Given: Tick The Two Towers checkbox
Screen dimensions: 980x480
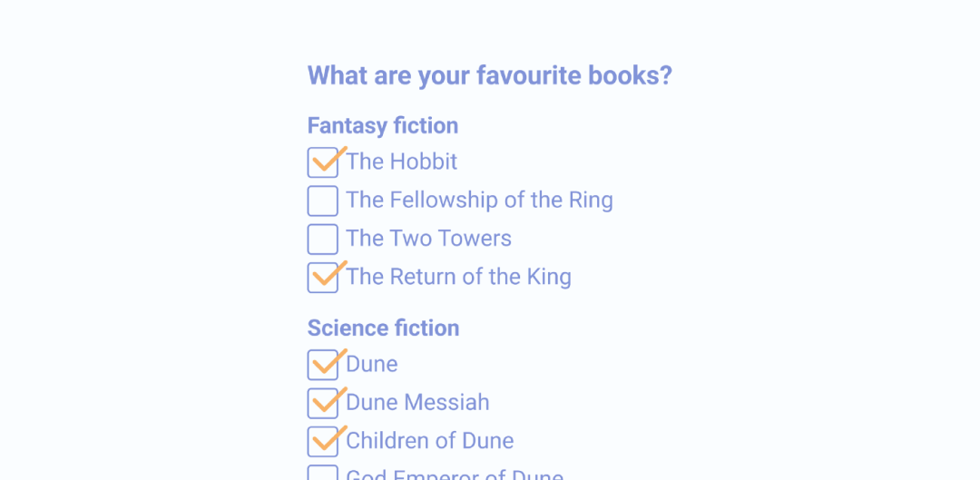Looking at the screenshot, I should tap(323, 239).
